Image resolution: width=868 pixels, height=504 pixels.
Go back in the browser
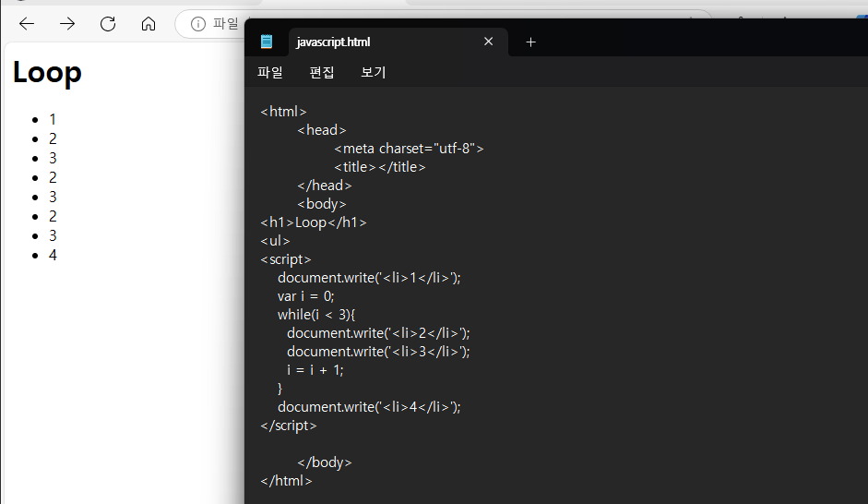(x=27, y=23)
